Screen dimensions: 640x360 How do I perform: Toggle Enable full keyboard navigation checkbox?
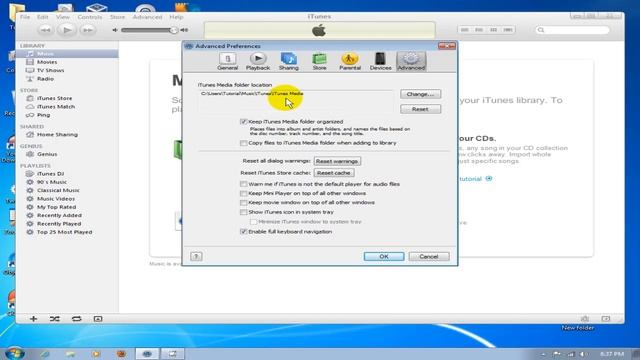point(244,232)
